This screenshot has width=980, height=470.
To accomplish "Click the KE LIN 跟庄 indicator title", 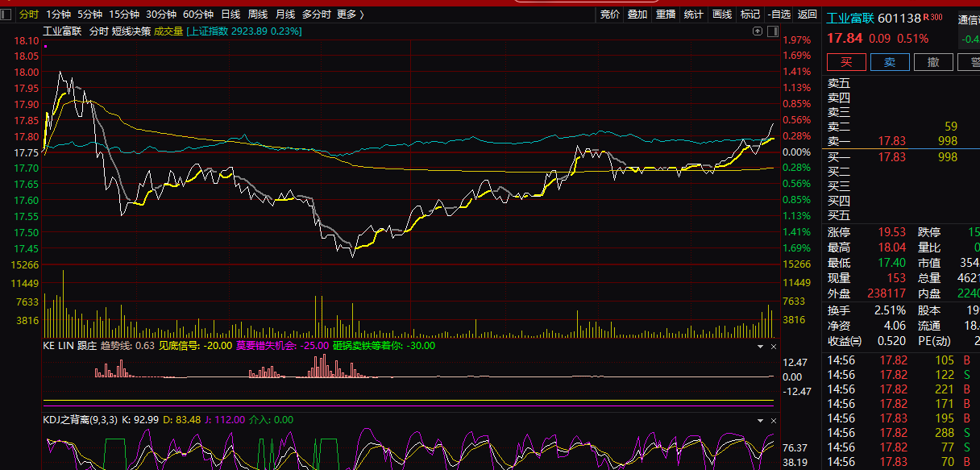I will [x=69, y=346].
